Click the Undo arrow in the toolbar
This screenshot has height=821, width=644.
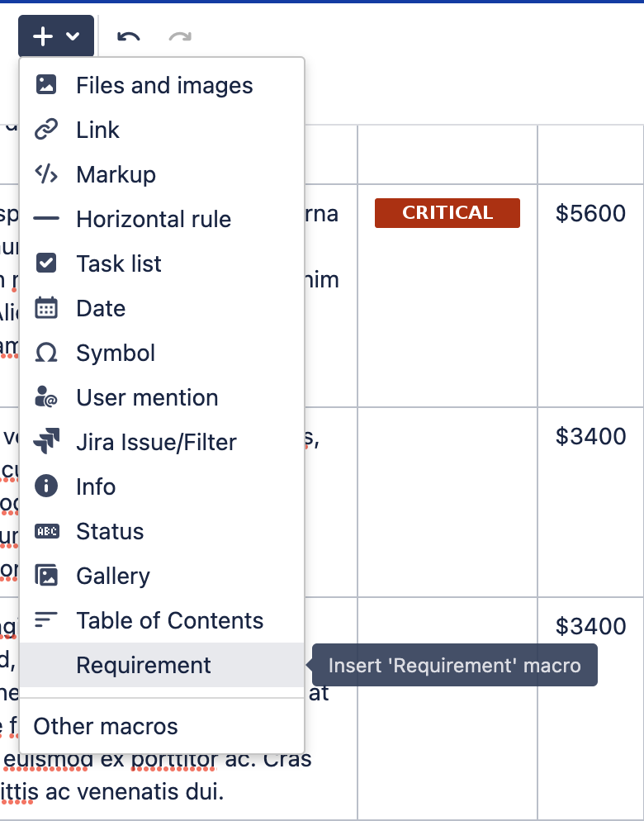tap(129, 36)
